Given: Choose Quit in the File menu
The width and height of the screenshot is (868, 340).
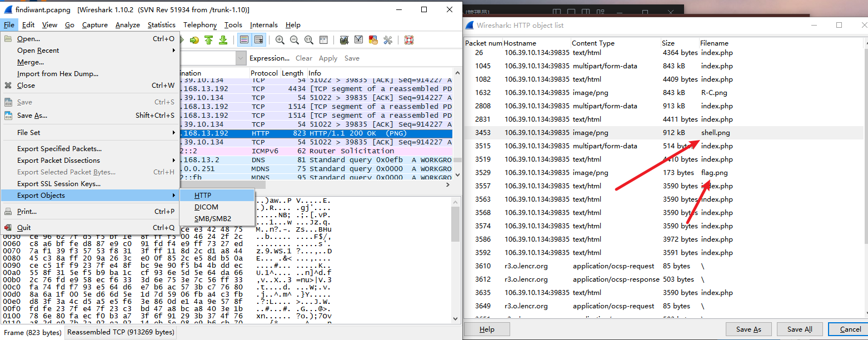Looking at the screenshot, I should pyautogui.click(x=90, y=228).
